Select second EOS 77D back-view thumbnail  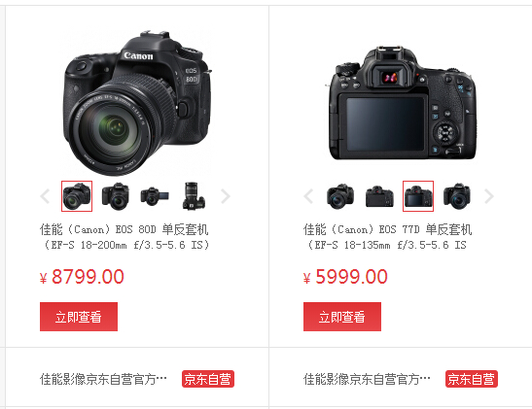point(379,196)
